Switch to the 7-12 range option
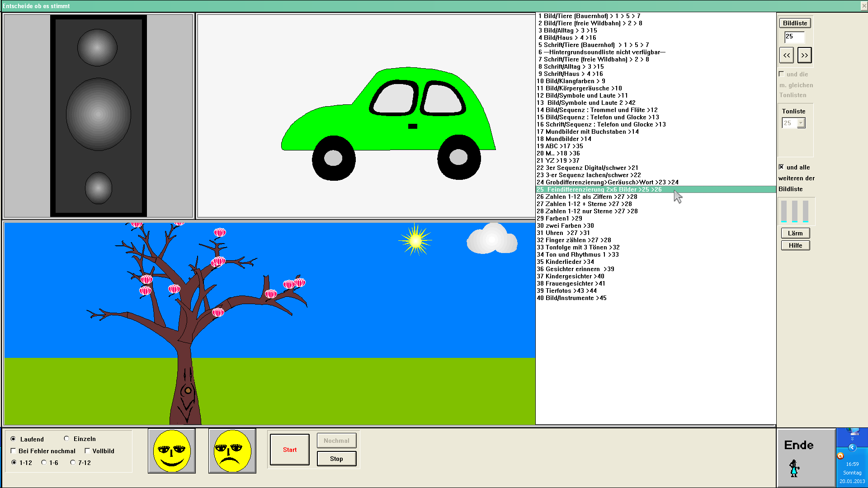This screenshot has width=868, height=488. [73, 462]
